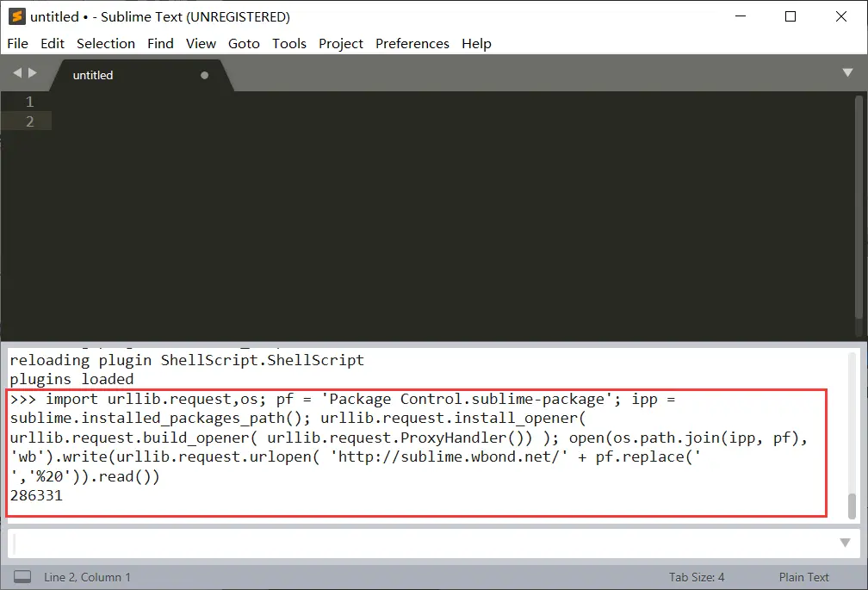The height and width of the screenshot is (590, 868).
Task: Click the 'plugins loaded' console line
Action: 71,379
